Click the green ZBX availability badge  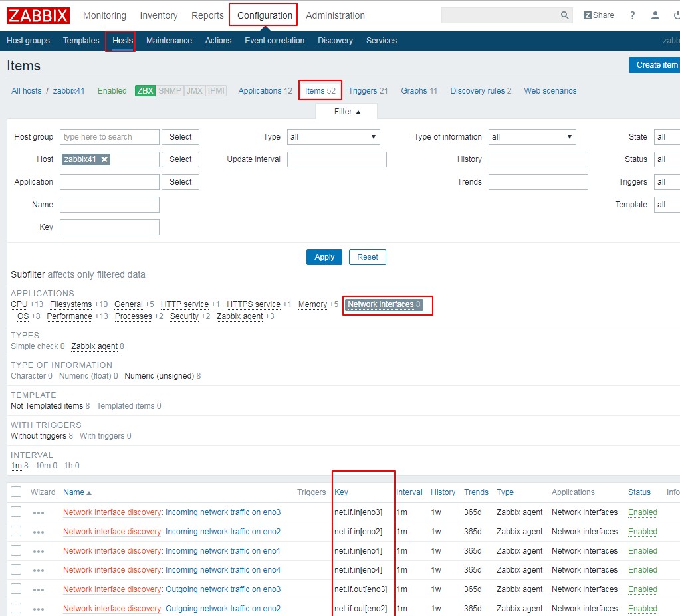[x=145, y=91]
